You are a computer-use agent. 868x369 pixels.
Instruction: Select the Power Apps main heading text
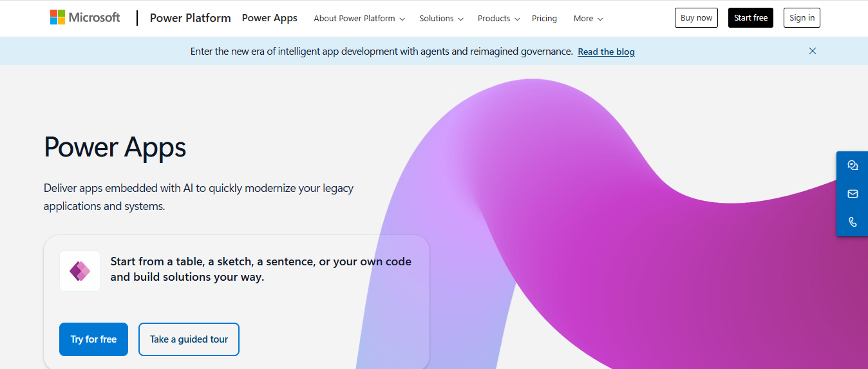pos(115,147)
